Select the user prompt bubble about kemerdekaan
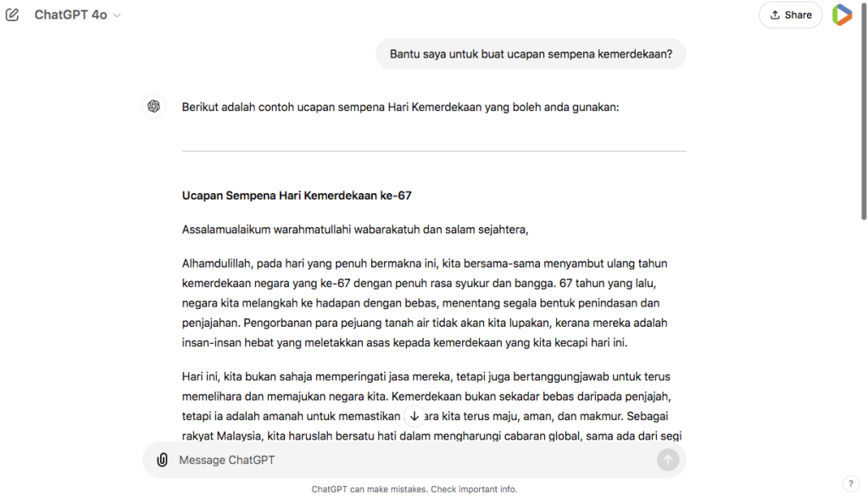The image size is (868, 498). 531,54
